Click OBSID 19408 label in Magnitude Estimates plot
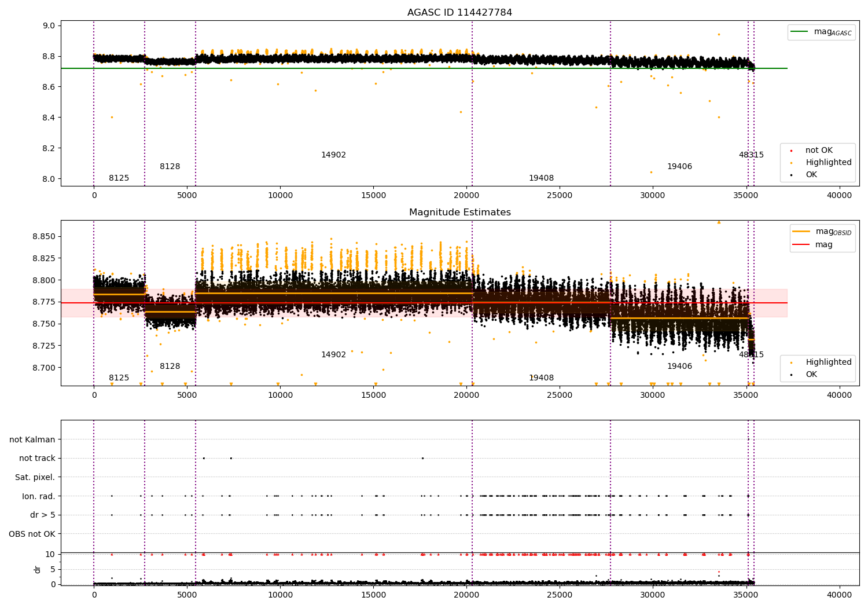Screen dimensions: 868x608 pos(541,378)
